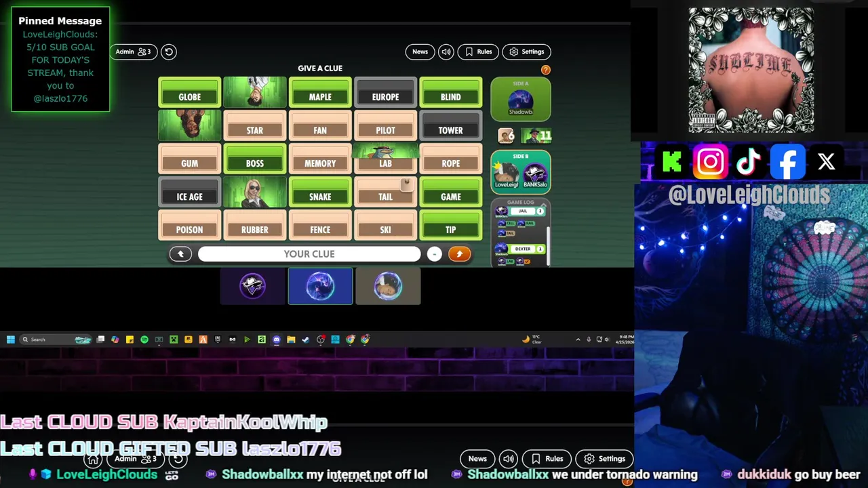The width and height of the screenshot is (868, 488).
Task: Select the PILOT word card
Action: 385,126
